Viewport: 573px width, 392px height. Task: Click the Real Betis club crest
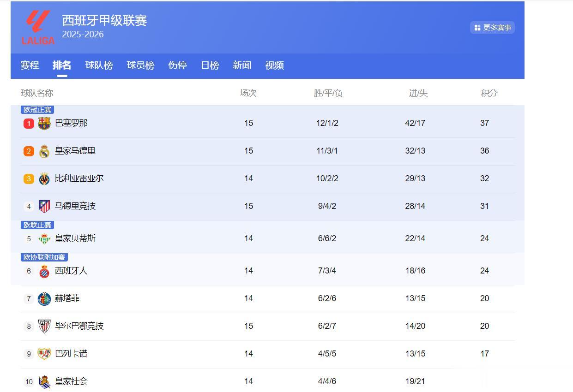coord(44,238)
